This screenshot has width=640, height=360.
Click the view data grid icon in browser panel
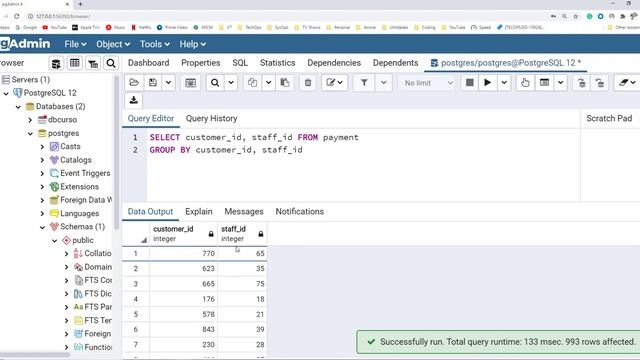pyautogui.click(x=75, y=63)
